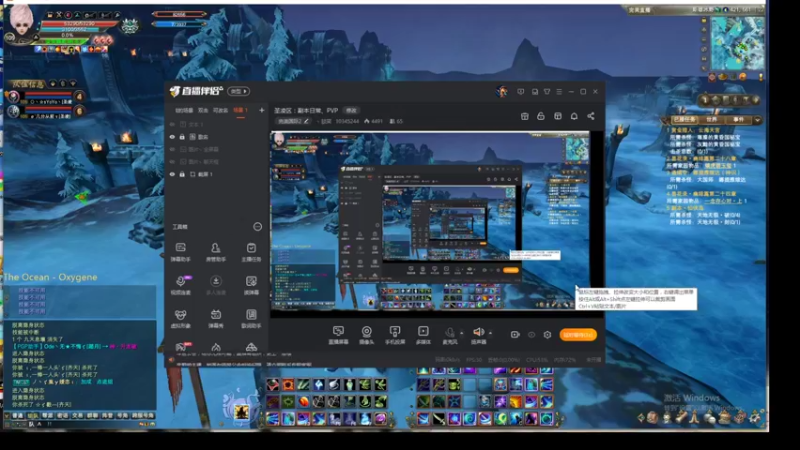
Task: Add a 手机投屏 phone mirroring source
Action: pyautogui.click(x=395, y=335)
